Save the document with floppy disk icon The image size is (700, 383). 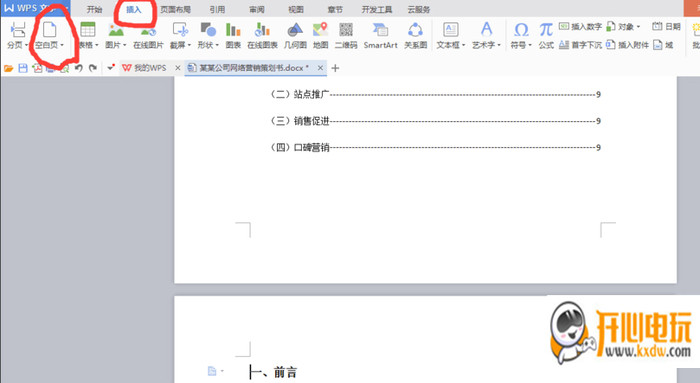click(x=23, y=68)
